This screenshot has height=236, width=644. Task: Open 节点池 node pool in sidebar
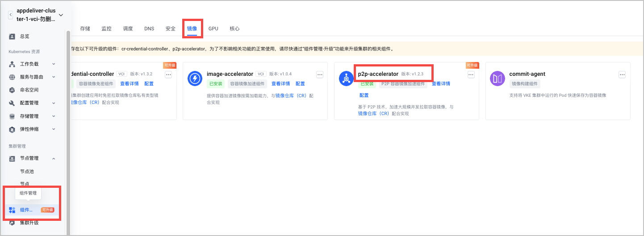27,171
